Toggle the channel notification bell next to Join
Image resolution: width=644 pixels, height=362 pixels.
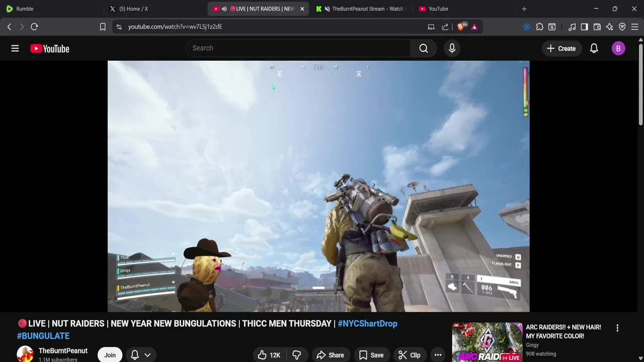coord(135,355)
